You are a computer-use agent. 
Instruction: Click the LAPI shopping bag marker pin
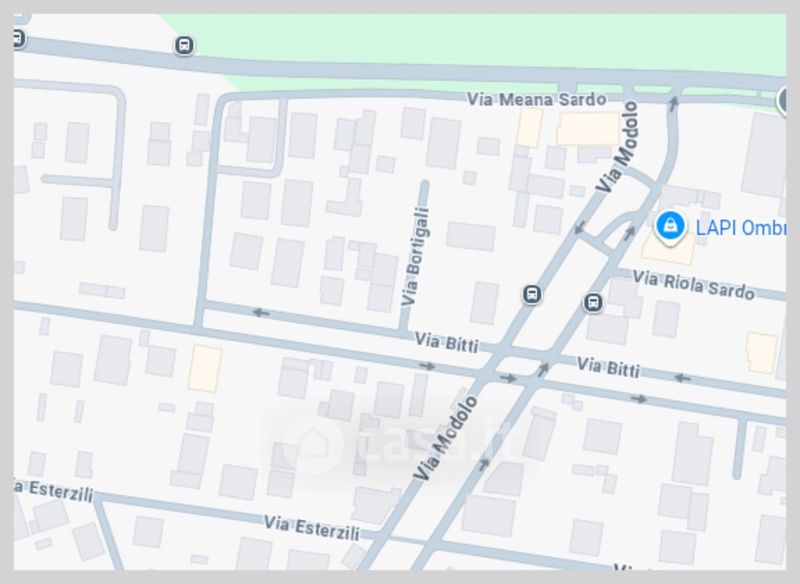(670, 227)
